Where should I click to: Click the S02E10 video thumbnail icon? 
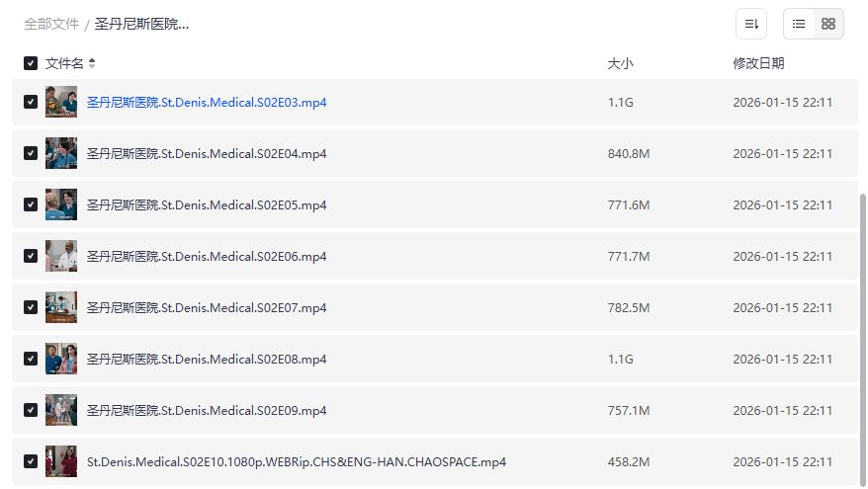[x=61, y=461]
